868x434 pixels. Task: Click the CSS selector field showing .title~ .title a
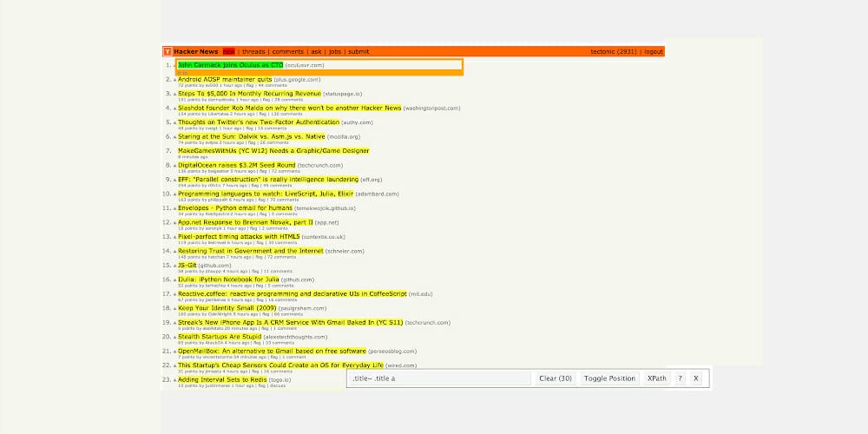[x=440, y=378]
